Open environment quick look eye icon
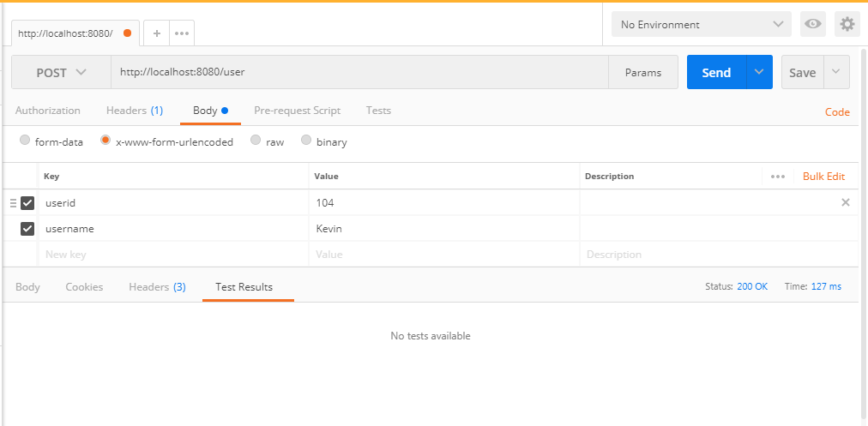The image size is (868, 426). coord(812,24)
